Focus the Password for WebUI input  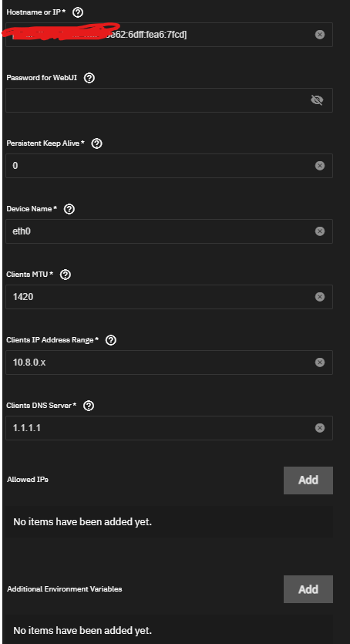(169, 100)
